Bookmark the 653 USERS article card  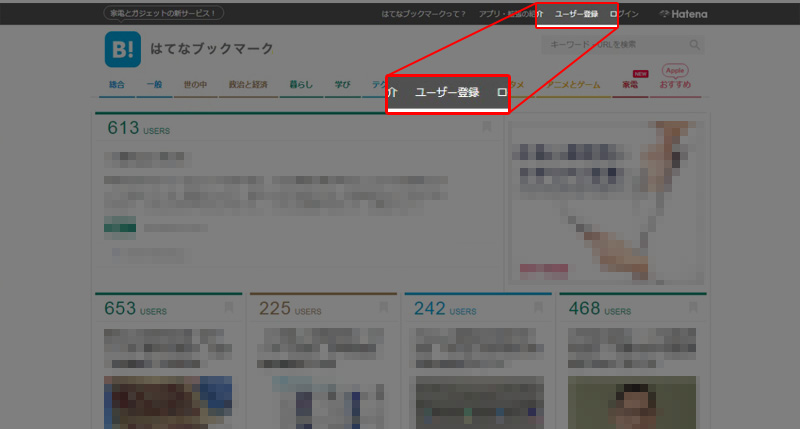(229, 307)
